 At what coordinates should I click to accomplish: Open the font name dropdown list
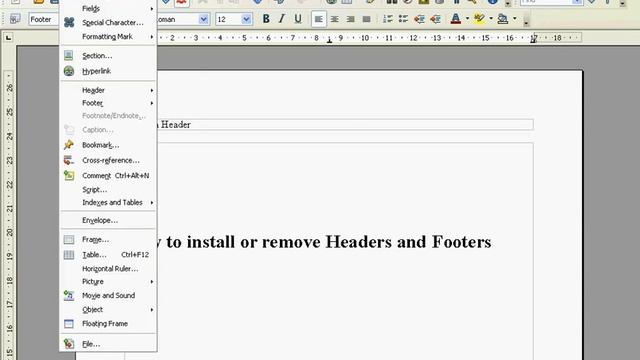pos(203,19)
